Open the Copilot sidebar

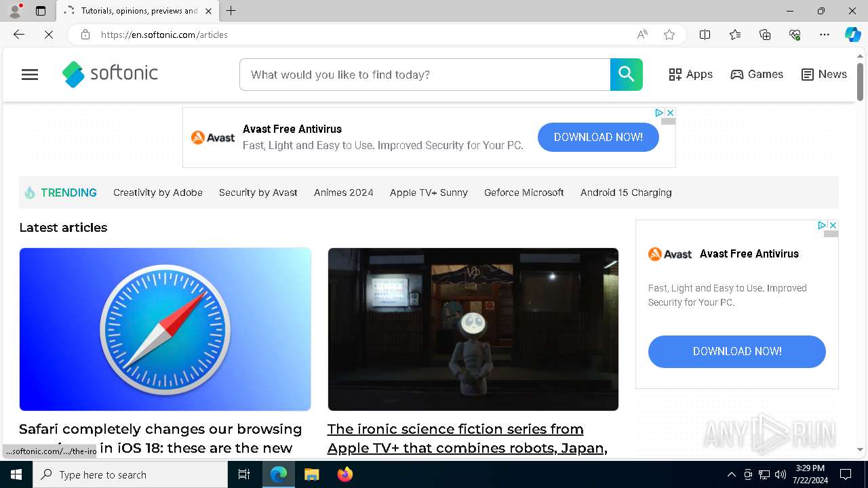coord(852,35)
